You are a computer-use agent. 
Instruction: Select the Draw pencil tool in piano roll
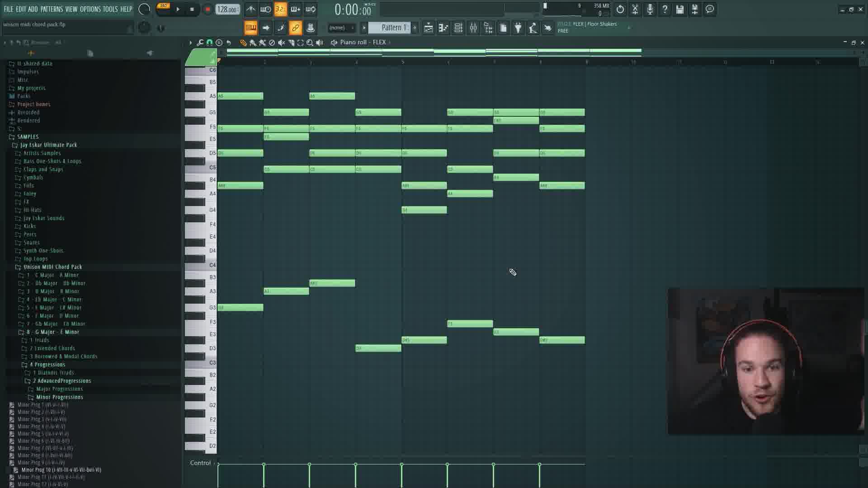pos(243,42)
